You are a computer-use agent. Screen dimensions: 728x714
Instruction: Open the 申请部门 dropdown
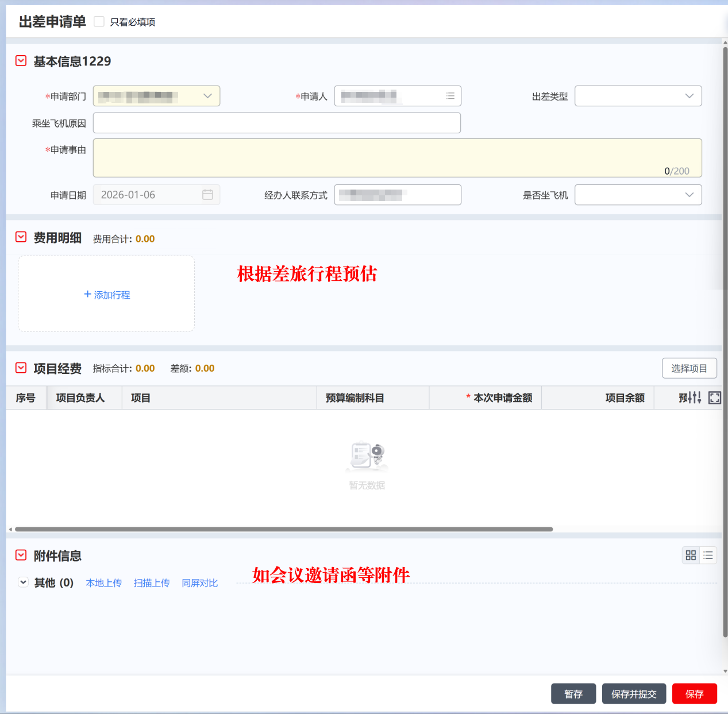pyautogui.click(x=156, y=96)
